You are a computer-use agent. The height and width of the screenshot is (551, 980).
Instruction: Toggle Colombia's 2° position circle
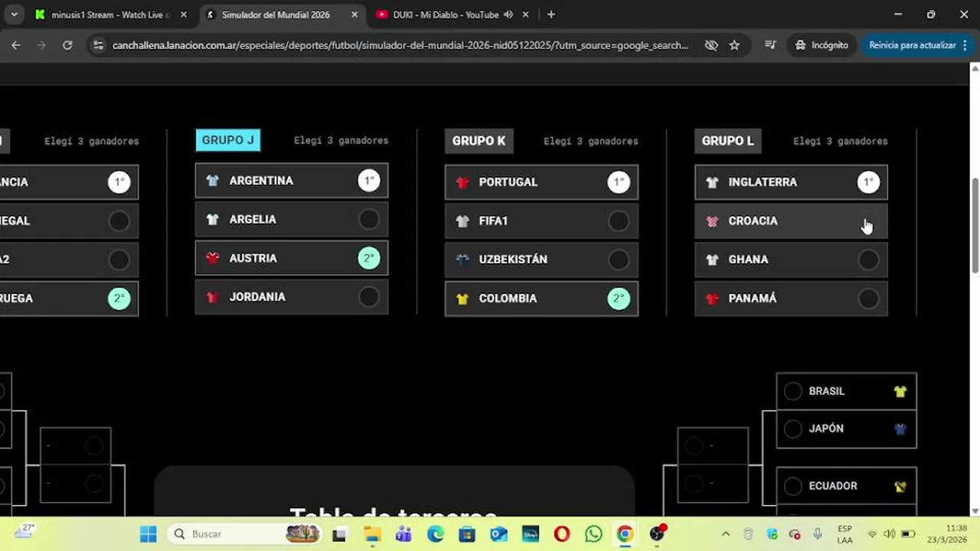tap(619, 298)
